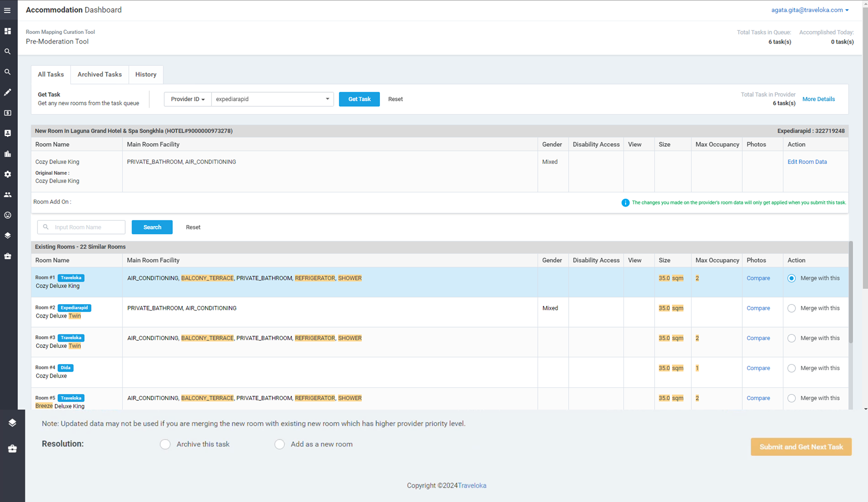Click the pencil edit sidebar icon
This screenshot has height=502, width=868.
pyautogui.click(x=7, y=92)
